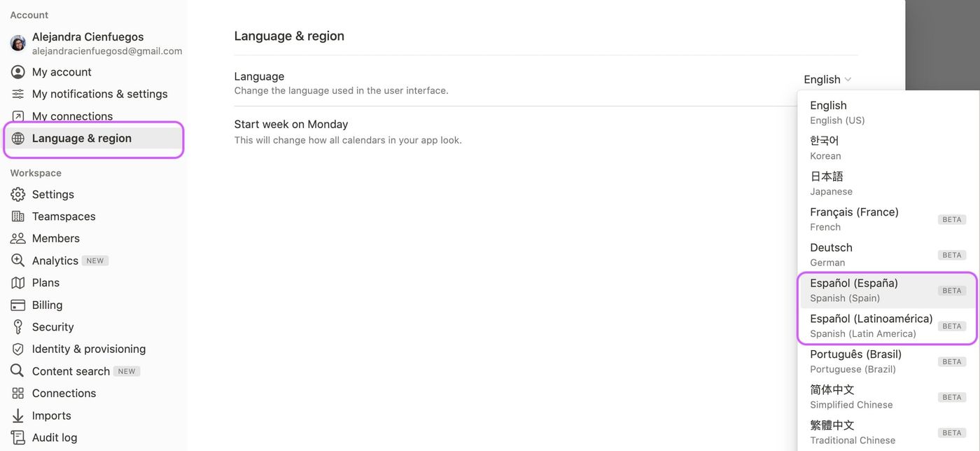The image size is (980, 451).
Task: Click the Audit log scroll icon
Action: tap(18, 438)
